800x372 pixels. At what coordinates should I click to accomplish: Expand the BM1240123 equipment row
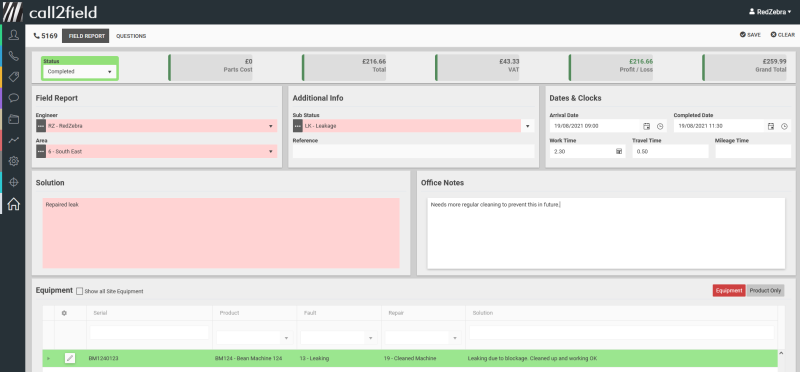pos(48,358)
